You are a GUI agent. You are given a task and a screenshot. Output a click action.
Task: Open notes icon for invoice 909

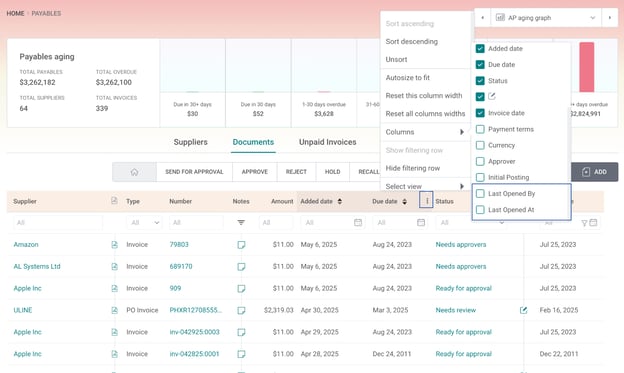pyautogui.click(x=241, y=289)
